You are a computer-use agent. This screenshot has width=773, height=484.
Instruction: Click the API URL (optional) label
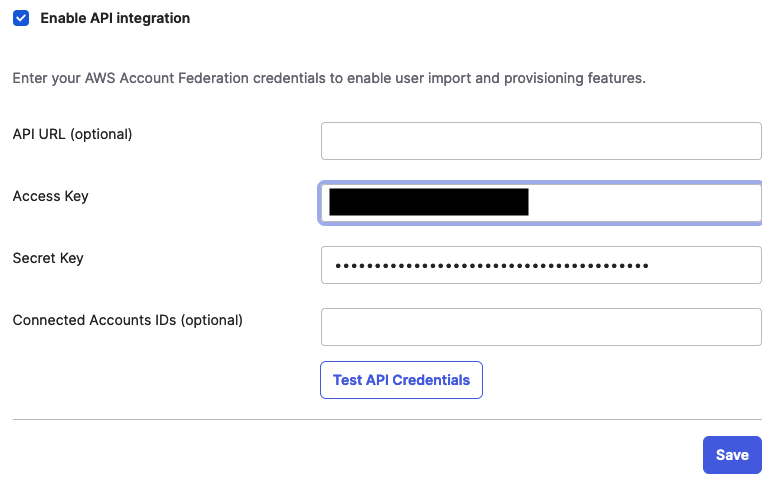[72, 134]
